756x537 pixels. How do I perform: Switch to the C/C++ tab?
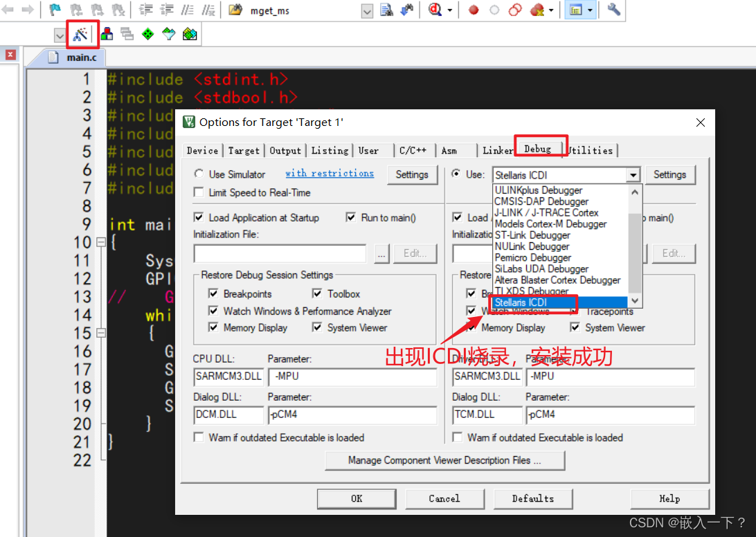click(x=413, y=150)
